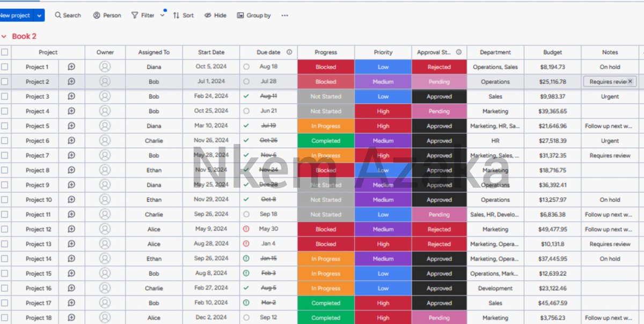
Task: Click owner avatar for Project 1
Action: pos(105,67)
